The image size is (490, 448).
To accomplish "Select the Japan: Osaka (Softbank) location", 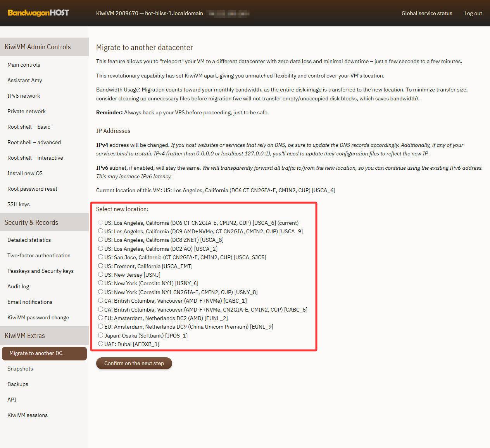I will (101, 335).
